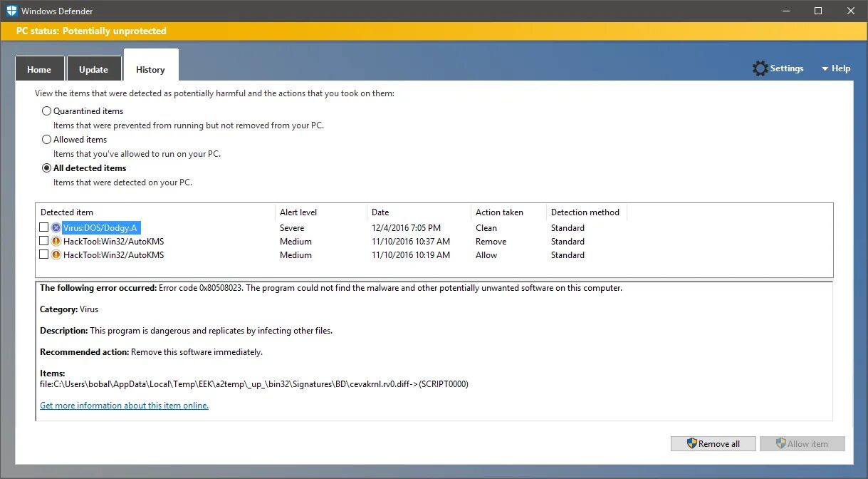
Task: Click the 12/4/2016 7:05 PM date cell
Action: click(x=406, y=228)
